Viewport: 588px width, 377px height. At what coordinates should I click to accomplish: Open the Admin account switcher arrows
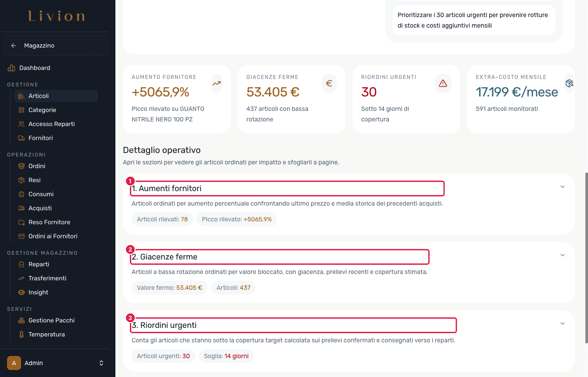point(101,363)
